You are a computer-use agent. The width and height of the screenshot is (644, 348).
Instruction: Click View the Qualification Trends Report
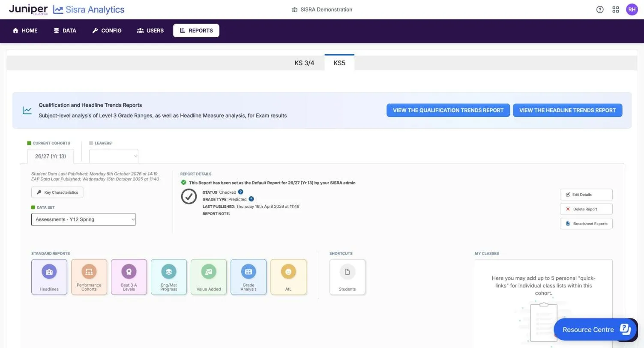point(448,110)
